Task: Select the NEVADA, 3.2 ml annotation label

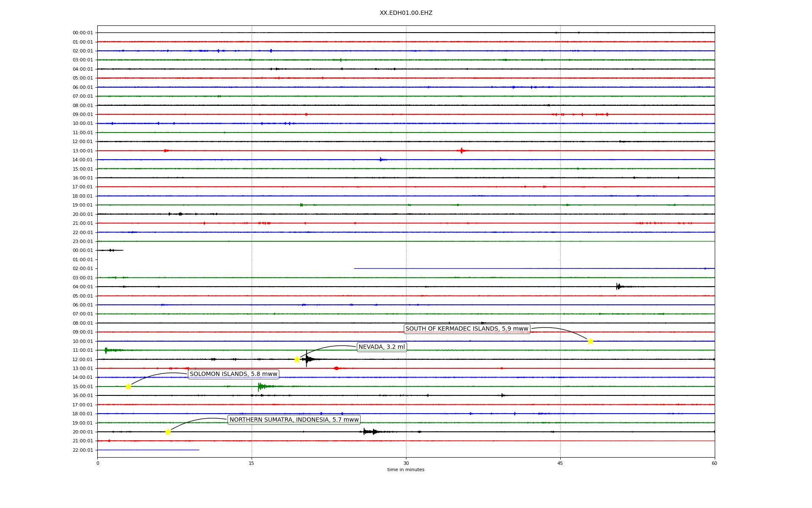Action: click(x=381, y=347)
